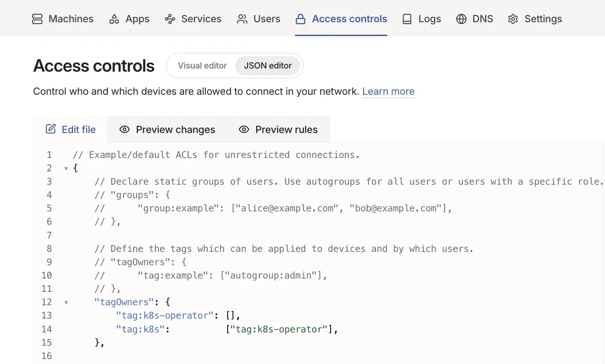This screenshot has height=364, width=605.
Task: Click the Settings gear icon
Action: (513, 19)
